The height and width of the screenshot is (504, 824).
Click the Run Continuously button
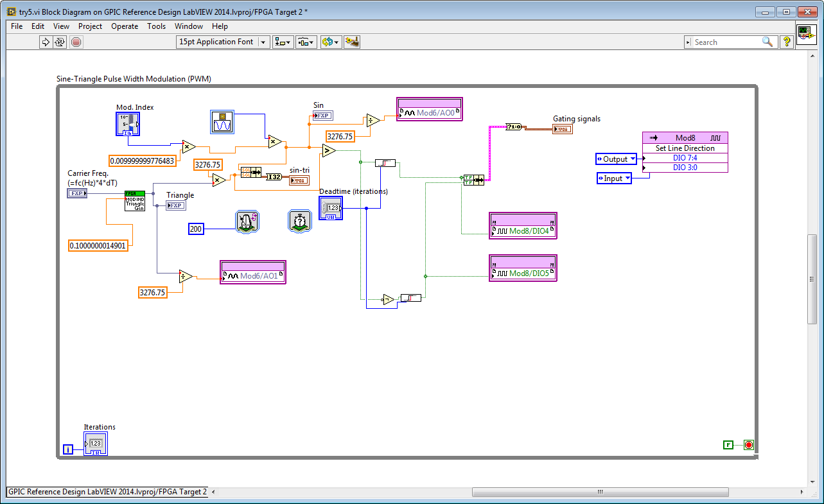(60, 42)
